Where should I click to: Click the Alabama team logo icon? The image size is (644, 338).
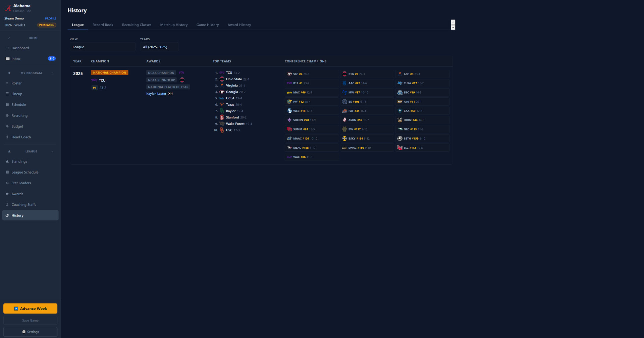7,8
